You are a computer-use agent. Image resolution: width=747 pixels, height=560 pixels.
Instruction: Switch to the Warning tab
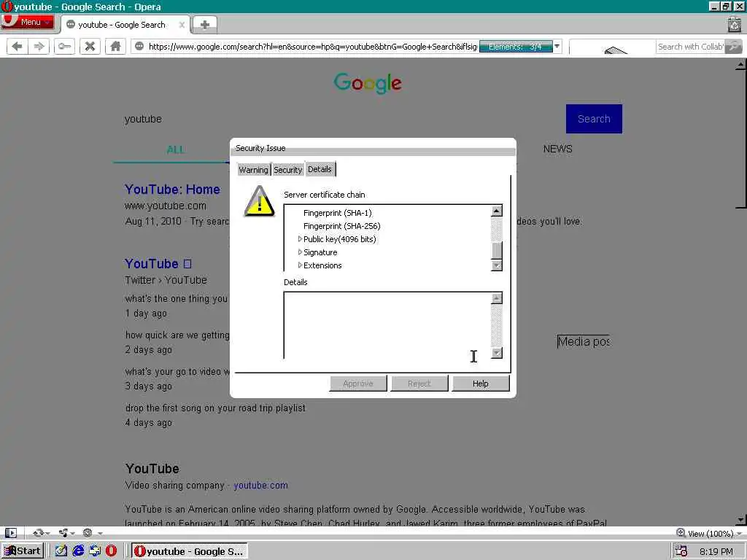(253, 170)
